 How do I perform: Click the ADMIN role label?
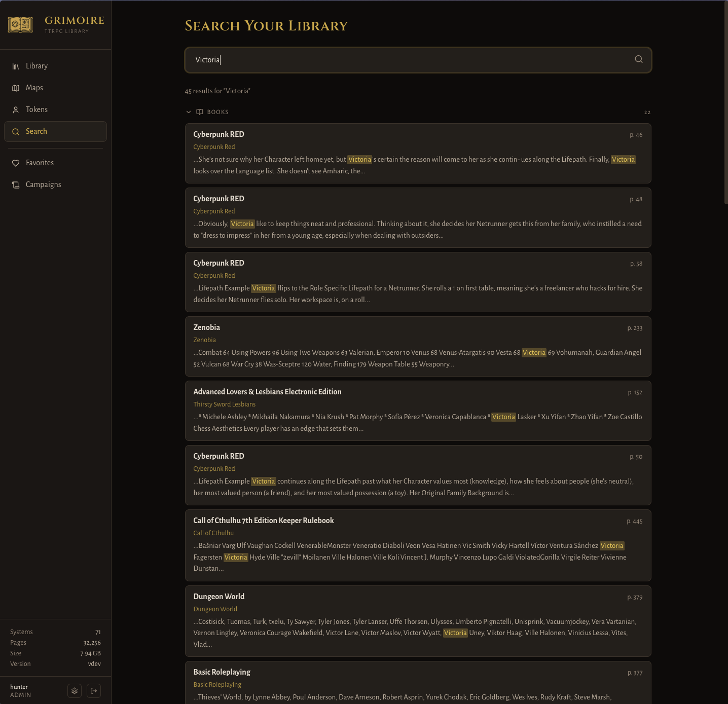coord(20,695)
